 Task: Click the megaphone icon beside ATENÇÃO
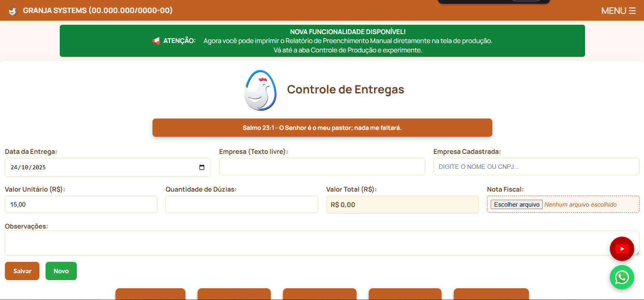156,41
